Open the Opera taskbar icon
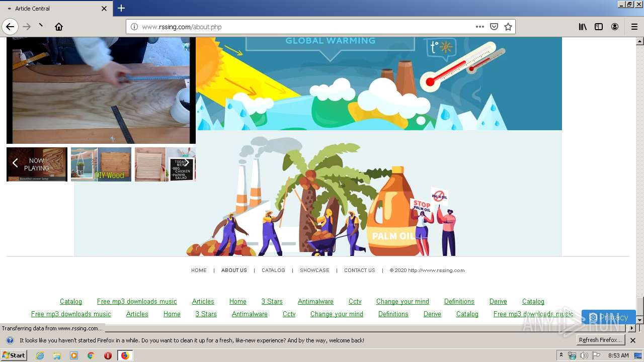This screenshot has width=644, height=362. click(x=108, y=355)
